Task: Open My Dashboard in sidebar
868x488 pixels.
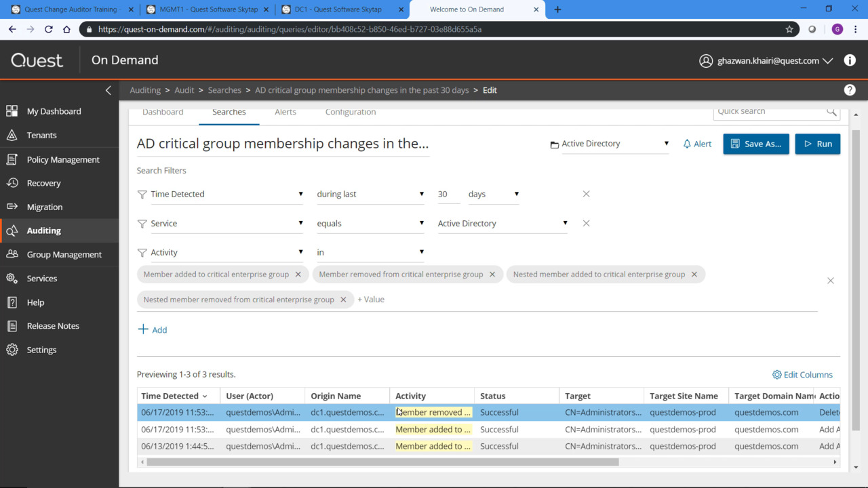Action: pos(54,111)
